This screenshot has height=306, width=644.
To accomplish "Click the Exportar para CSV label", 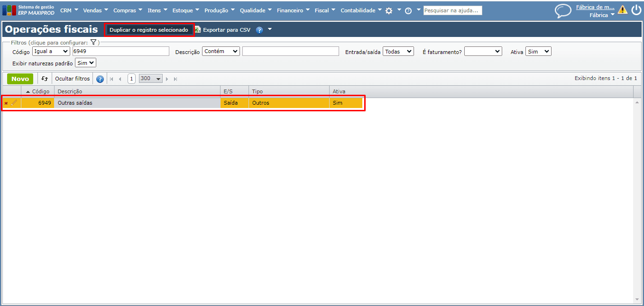I will [227, 30].
